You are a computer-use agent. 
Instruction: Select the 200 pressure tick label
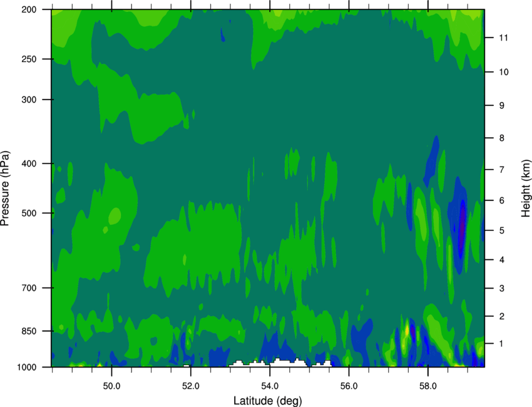click(29, 10)
